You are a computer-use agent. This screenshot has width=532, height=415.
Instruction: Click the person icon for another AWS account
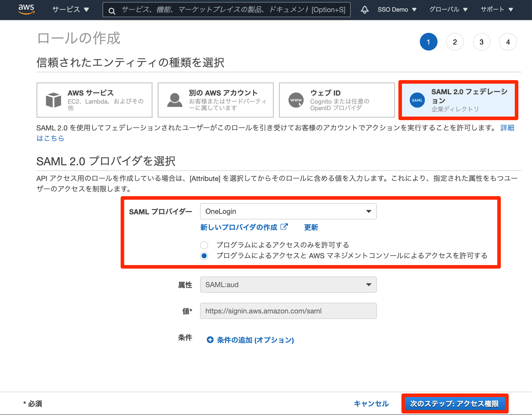pyautogui.click(x=175, y=100)
